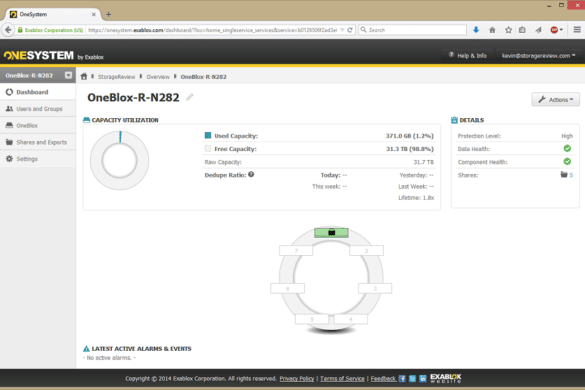This screenshot has width=585, height=390.
Task: Click the Shares folder icon in Details
Action: (x=564, y=175)
